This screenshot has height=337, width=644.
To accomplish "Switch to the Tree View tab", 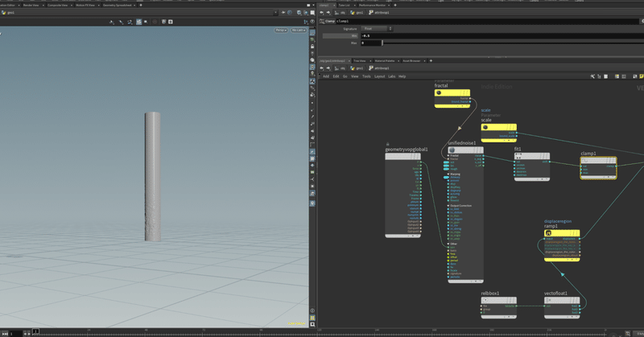I will [359, 61].
